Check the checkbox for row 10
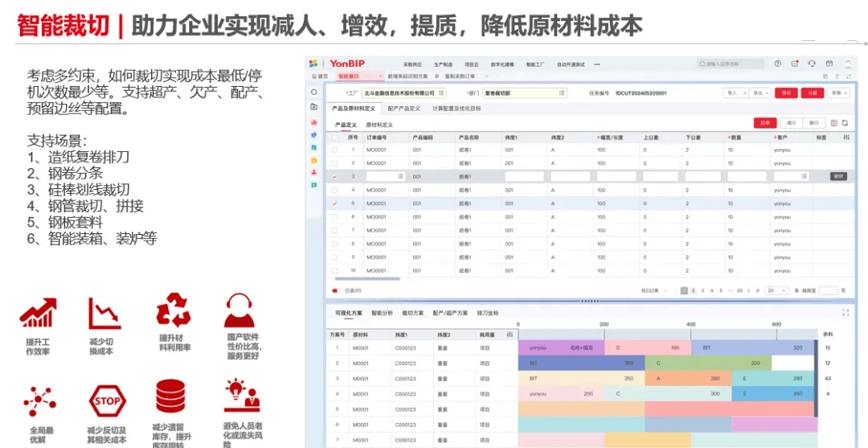The width and height of the screenshot is (868, 448). [334, 271]
